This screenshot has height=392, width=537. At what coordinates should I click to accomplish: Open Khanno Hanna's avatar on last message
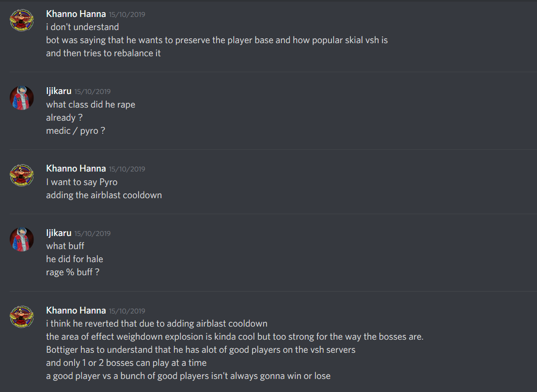tap(22, 317)
